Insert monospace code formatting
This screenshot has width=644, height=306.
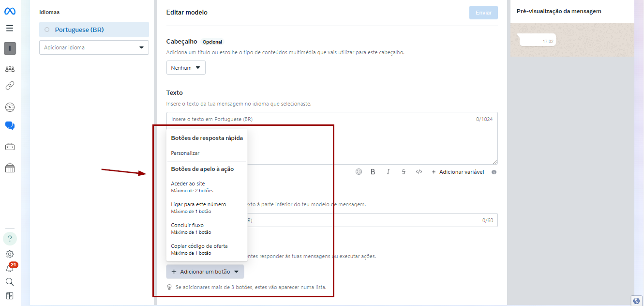pos(419,172)
